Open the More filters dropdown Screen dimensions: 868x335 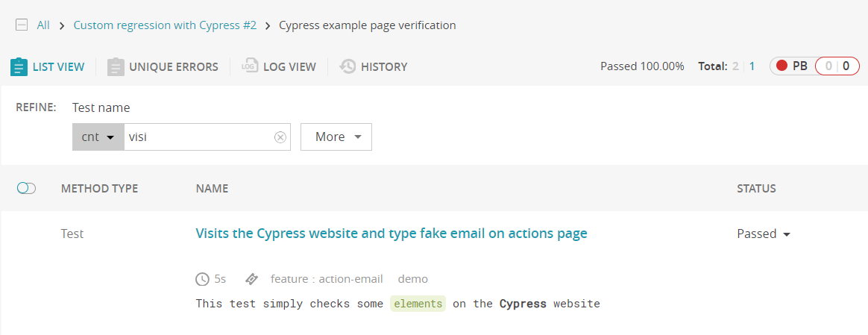(336, 137)
